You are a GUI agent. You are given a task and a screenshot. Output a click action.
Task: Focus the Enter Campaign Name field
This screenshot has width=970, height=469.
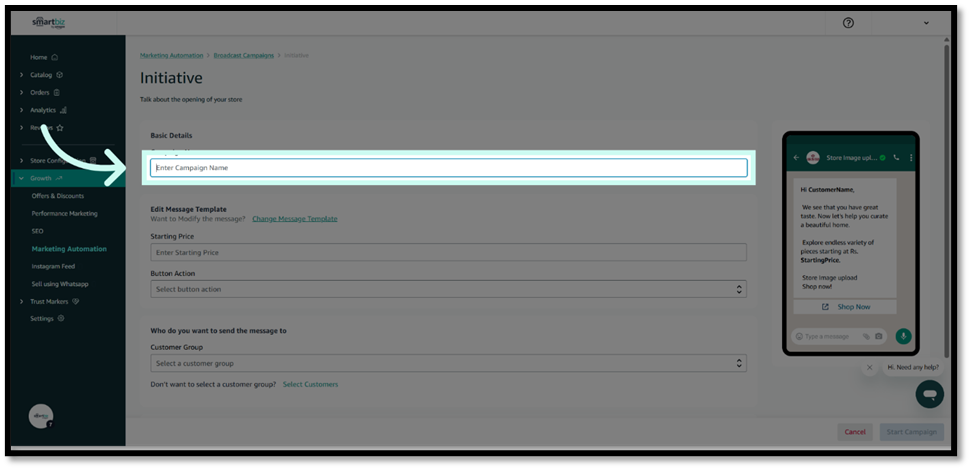click(448, 168)
